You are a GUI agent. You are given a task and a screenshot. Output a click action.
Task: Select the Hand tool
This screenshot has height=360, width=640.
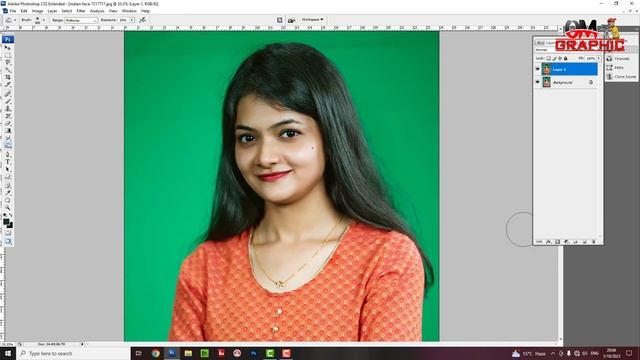[8, 200]
